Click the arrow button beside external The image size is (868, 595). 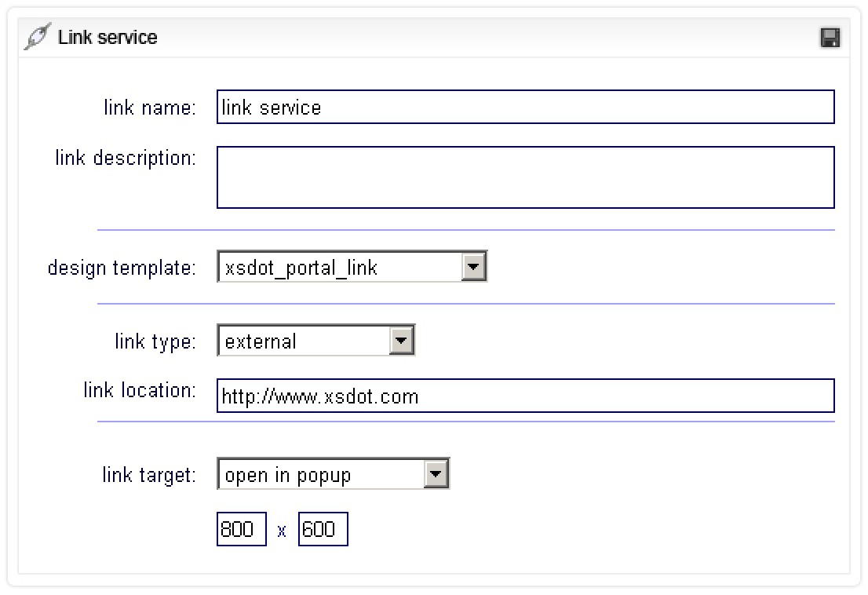(x=401, y=341)
